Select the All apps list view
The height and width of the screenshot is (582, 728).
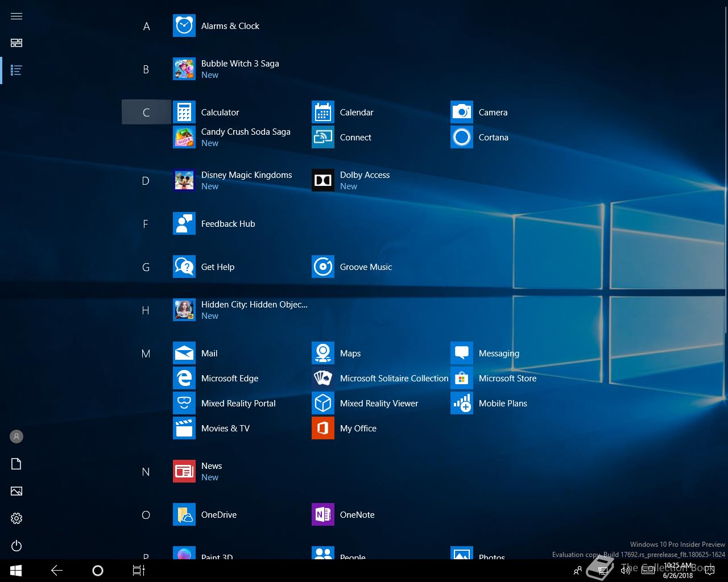point(16,70)
